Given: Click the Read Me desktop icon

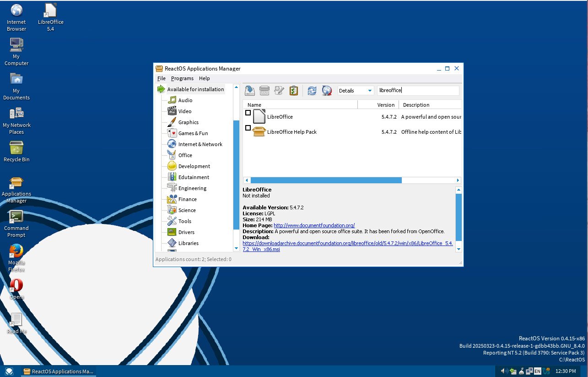Looking at the screenshot, I should click(16, 323).
